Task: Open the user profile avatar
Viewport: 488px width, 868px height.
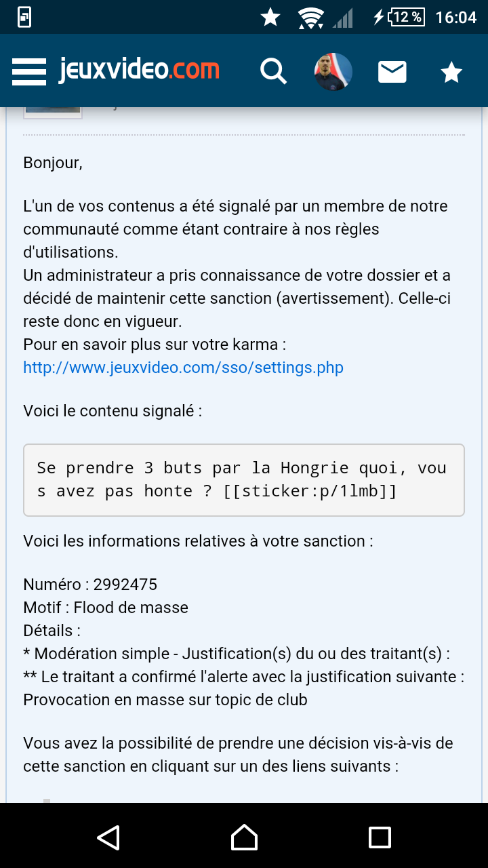Action: (x=333, y=71)
